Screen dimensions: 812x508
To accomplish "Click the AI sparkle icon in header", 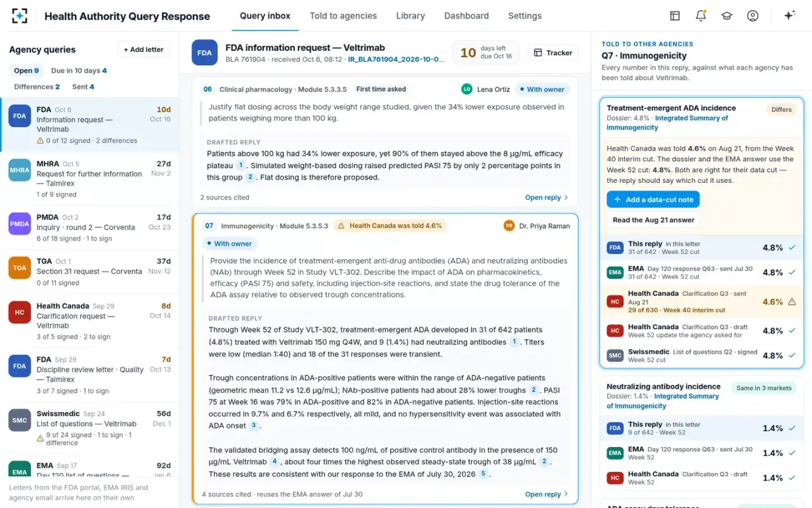I will (789, 16).
